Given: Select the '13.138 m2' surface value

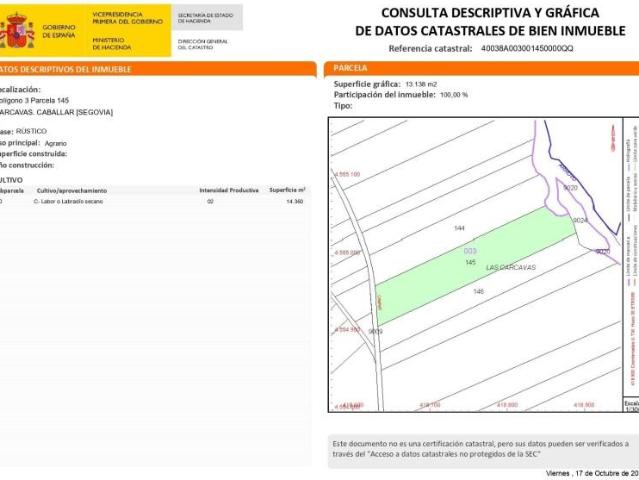Looking at the screenshot, I should pos(421,84).
